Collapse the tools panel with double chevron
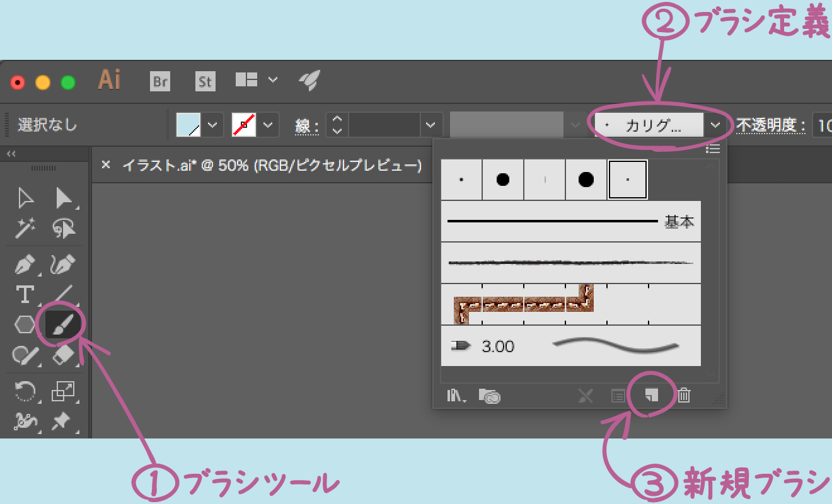This screenshot has width=832, height=504. click(x=11, y=153)
